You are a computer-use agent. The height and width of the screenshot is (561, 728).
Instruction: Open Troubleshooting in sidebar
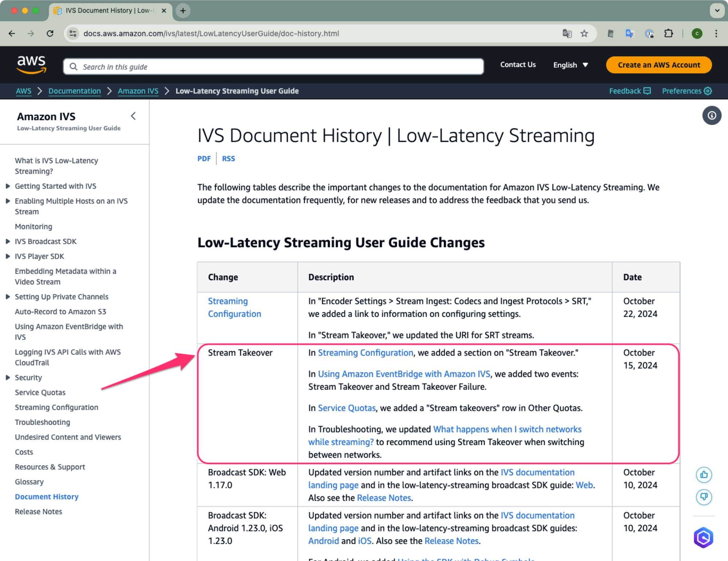click(43, 422)
